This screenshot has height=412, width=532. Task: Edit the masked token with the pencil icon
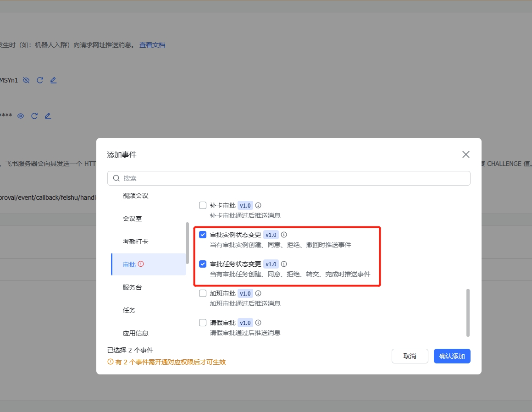pos(48,116)
